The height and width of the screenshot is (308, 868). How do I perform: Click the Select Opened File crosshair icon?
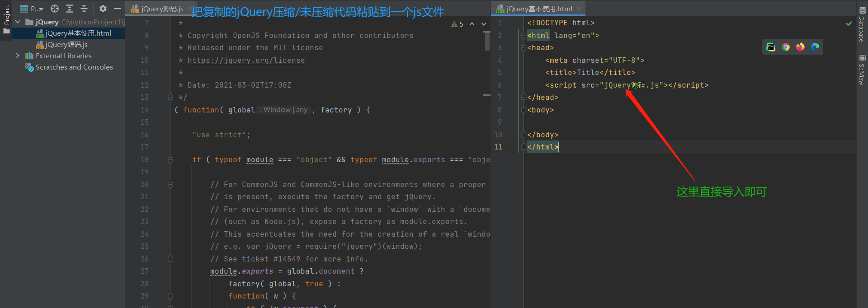55,9
